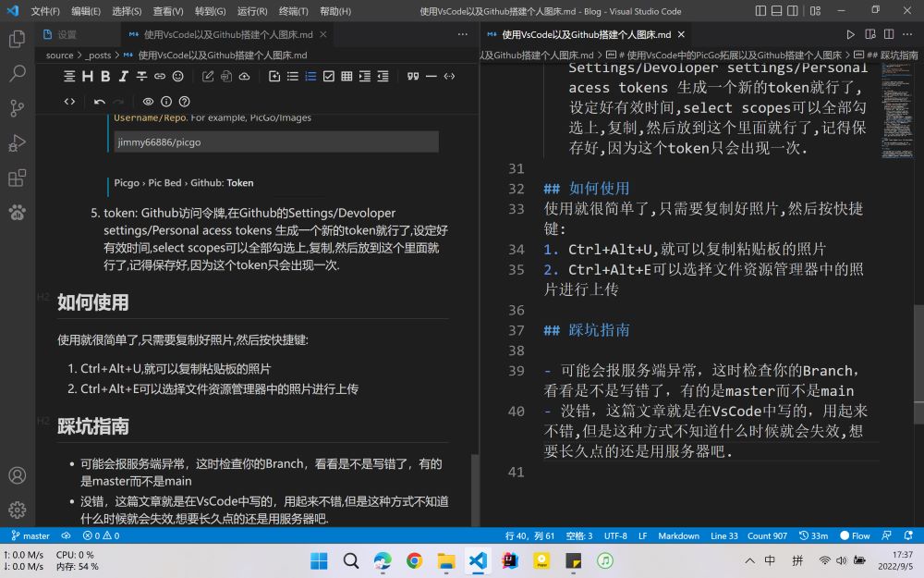Click the _posts breadcrumb segment

99,55
